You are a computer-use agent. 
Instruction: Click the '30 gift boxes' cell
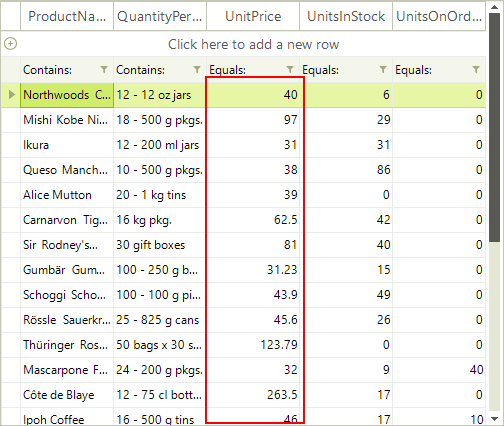point(160,245)
